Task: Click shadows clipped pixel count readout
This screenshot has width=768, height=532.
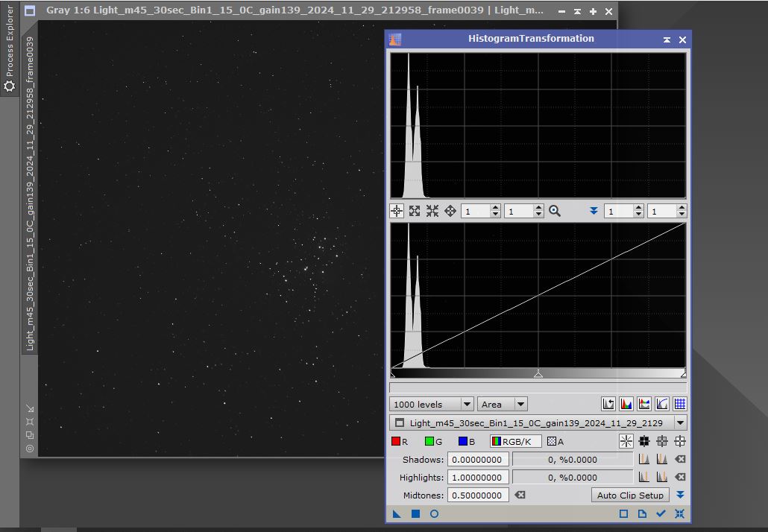Action: [573, 460]
